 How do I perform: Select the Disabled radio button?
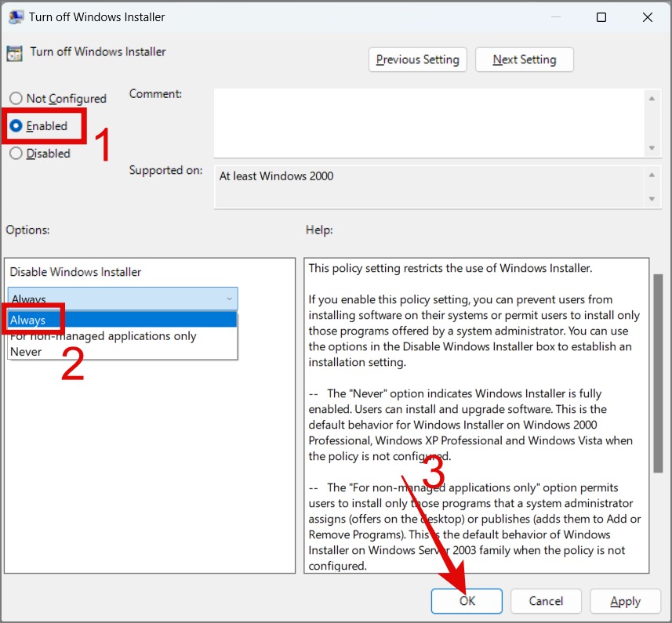point(40,154)
